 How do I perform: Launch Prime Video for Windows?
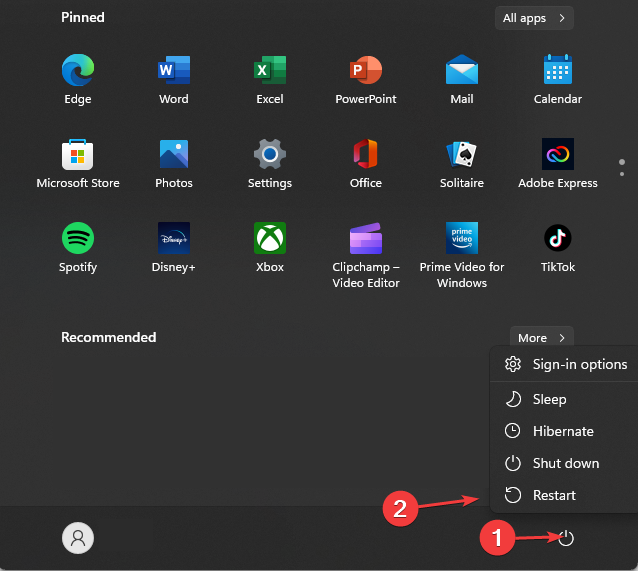[x=462, y=255]
